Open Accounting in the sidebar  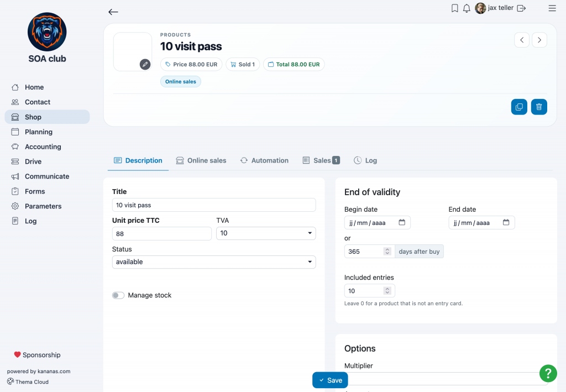click(47, 147)
